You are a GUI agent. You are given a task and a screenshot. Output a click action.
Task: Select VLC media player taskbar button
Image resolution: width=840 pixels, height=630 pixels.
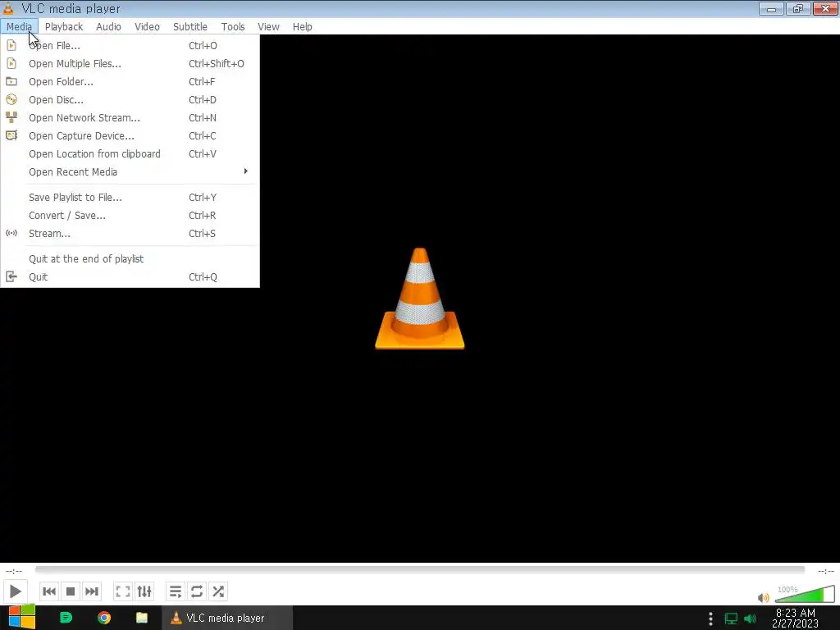coord(227,618)
